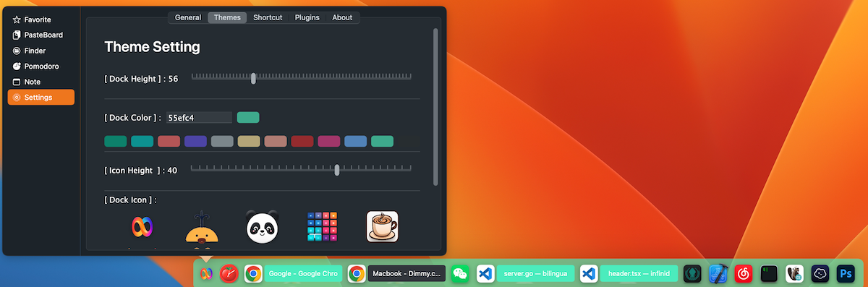This screenshot has height=287, width=868.
Task: Open the dark green round app in dock
Action: tap(693, 274)
